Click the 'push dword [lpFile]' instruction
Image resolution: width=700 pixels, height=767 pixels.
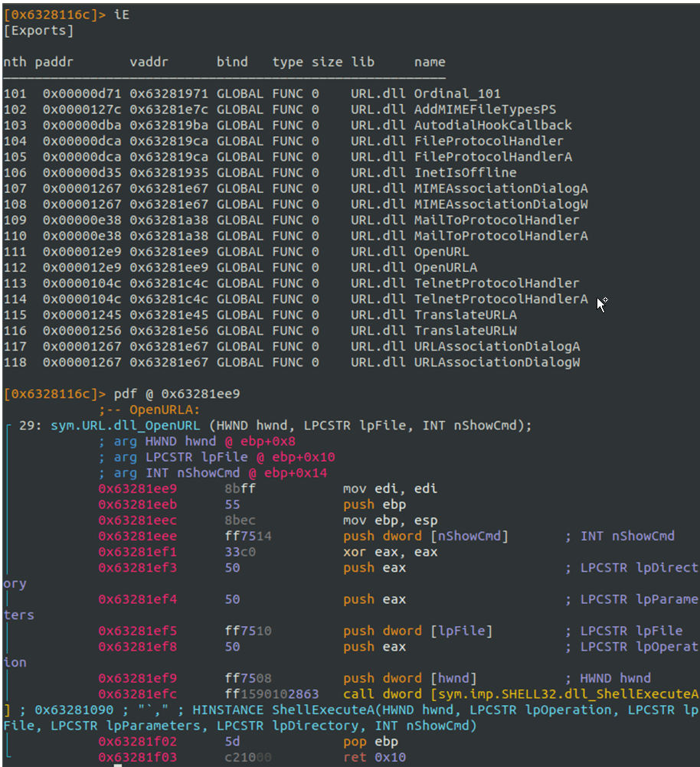click(417, 631)
